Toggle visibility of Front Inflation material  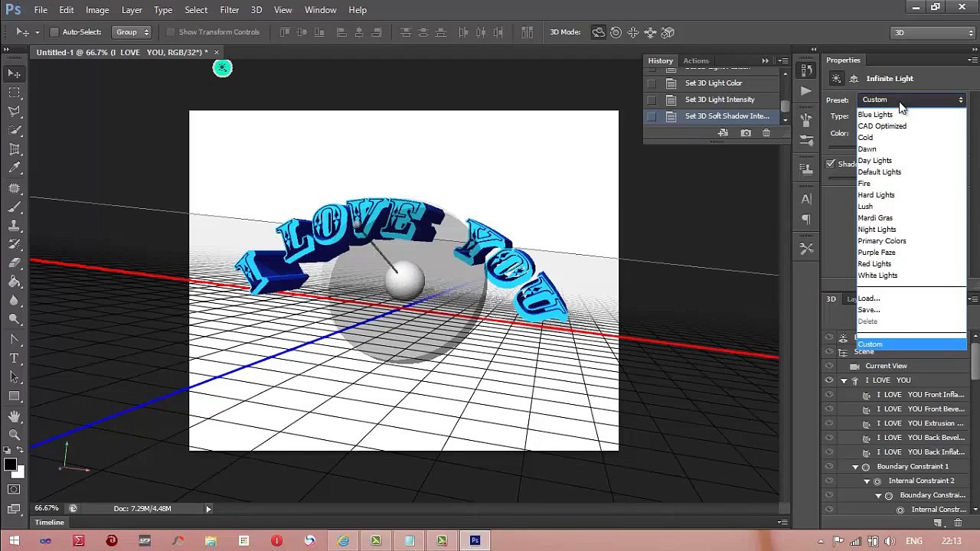(829, 395)
